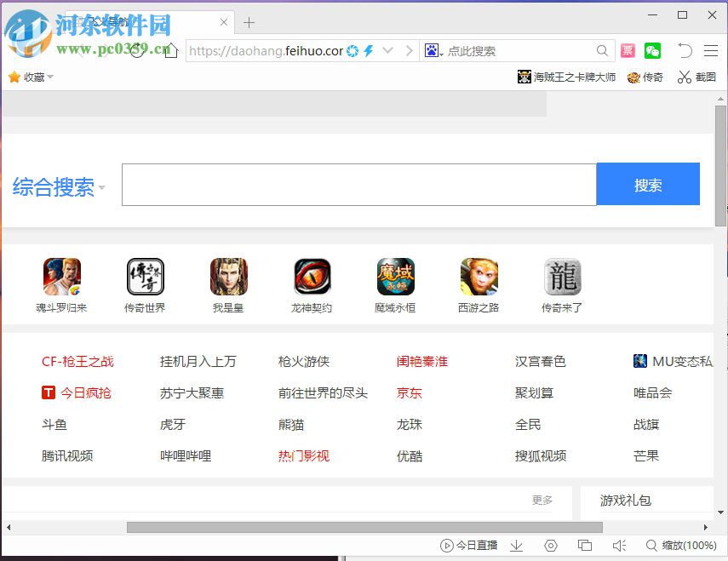Click the blue 搜索 button

648,185
